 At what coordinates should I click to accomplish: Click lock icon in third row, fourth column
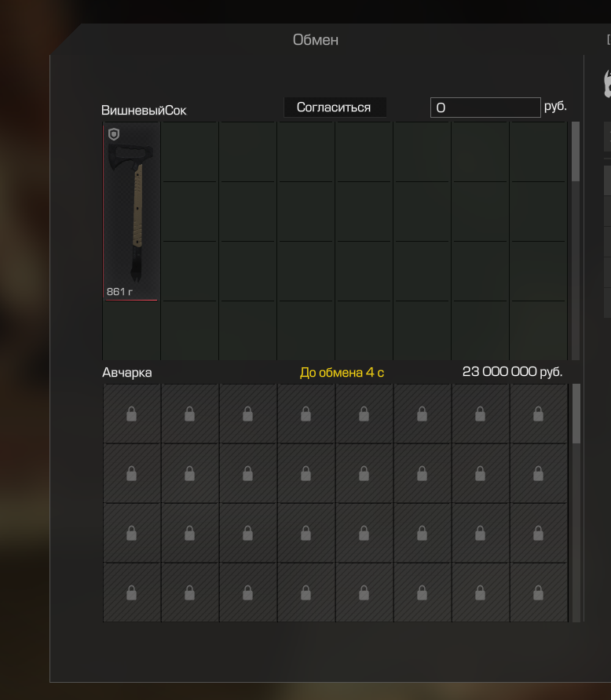click(306, 533)
